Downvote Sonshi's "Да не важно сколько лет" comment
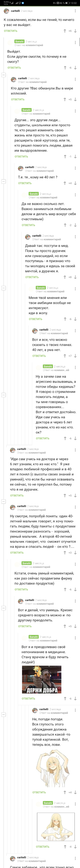 click(75, 225)
